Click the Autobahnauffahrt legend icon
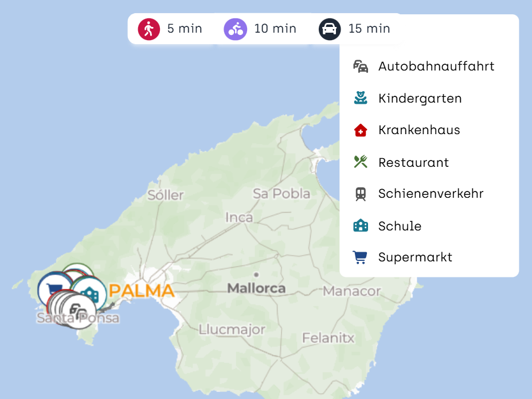The height and width of the screenshot is (399, 532). (x=361, y=66)
